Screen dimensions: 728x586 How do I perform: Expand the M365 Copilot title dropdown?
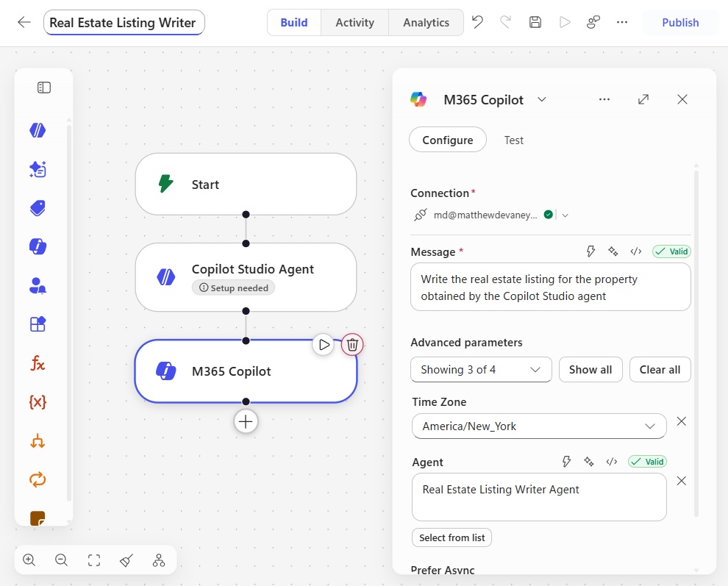click(542, 99)
